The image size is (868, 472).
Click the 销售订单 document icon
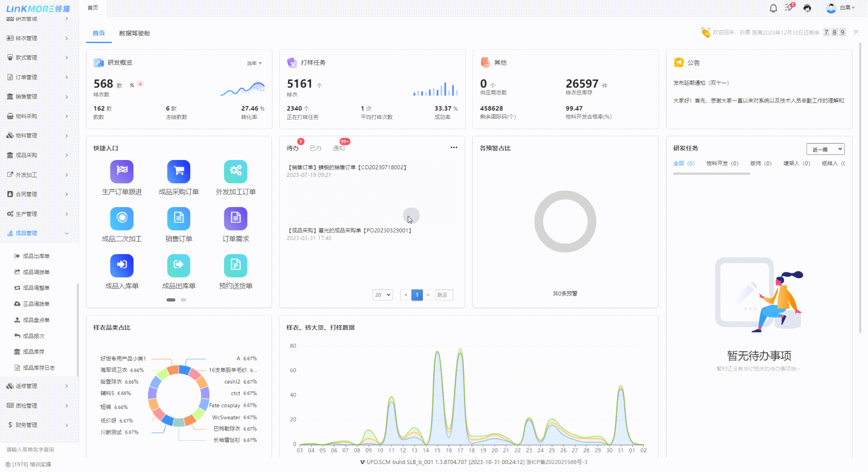pos(179,218)
